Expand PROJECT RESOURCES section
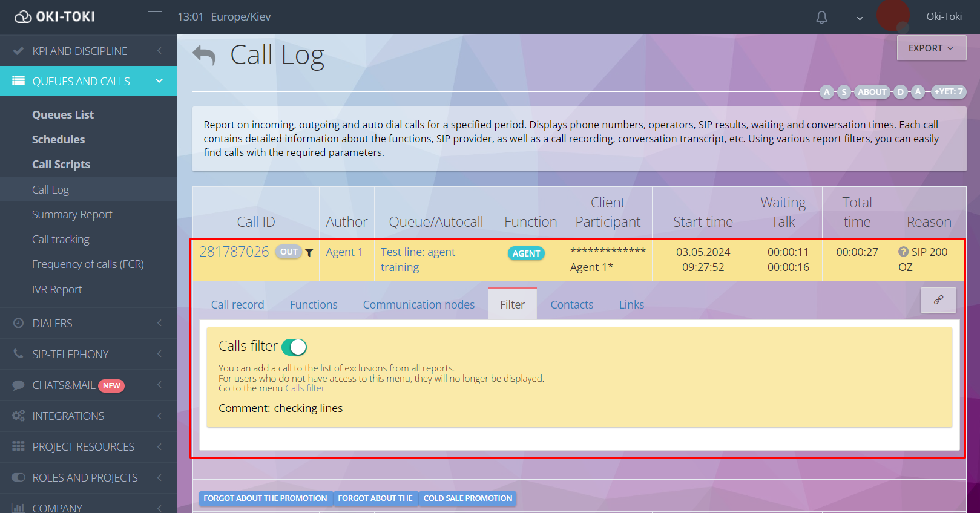This screenshot has height=513, width=980. click(88, 446)
